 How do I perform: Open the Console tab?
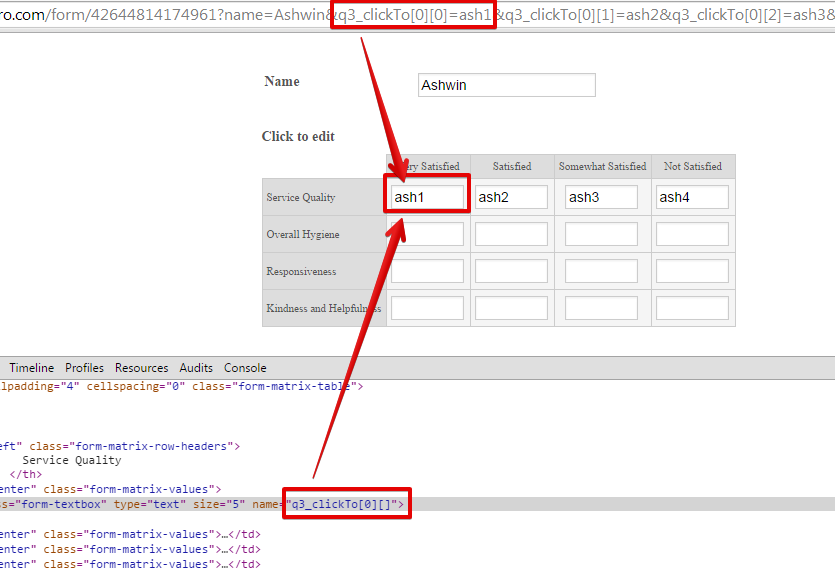click(245, 368)
